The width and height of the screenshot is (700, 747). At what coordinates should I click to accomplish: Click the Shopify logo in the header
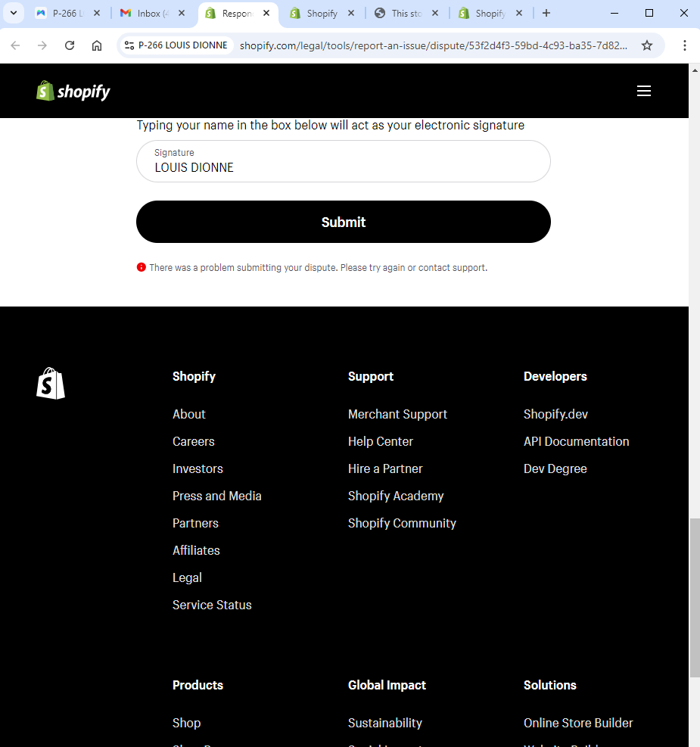pyautogui.click(x=73, y=91)
